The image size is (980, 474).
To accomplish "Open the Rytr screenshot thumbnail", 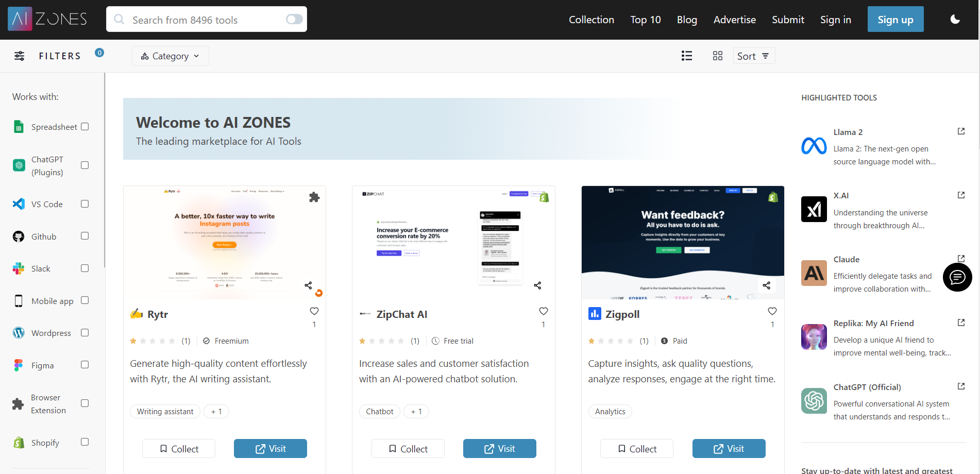I will 225,243.
